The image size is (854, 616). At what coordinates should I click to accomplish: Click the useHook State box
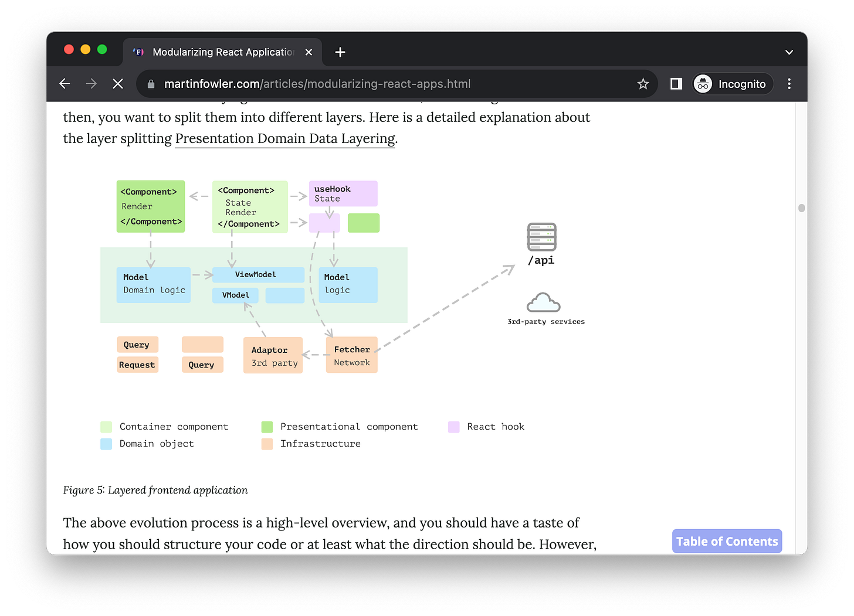(343, 193)
